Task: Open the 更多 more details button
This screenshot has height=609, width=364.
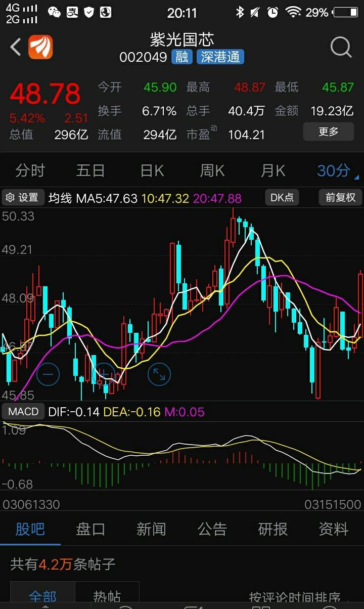Action: 328,132
